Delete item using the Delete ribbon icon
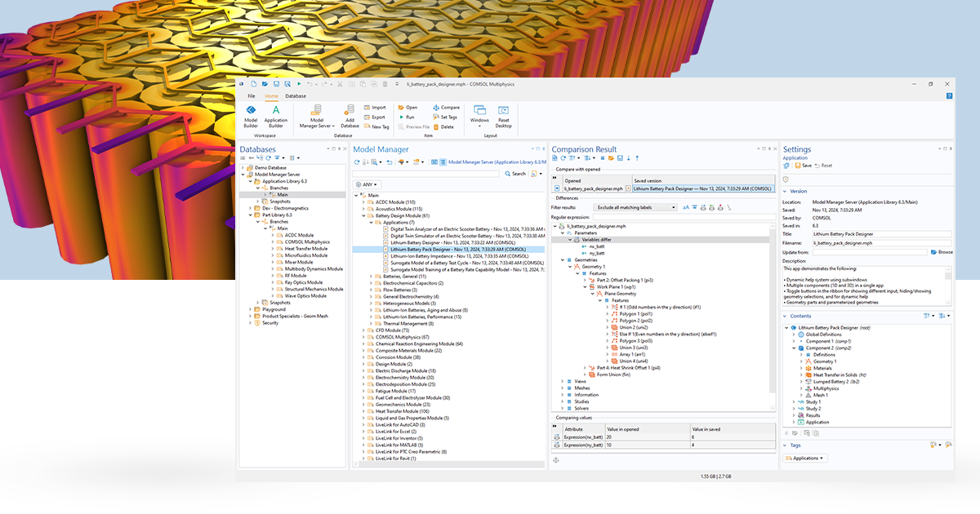 pos(436,126)
